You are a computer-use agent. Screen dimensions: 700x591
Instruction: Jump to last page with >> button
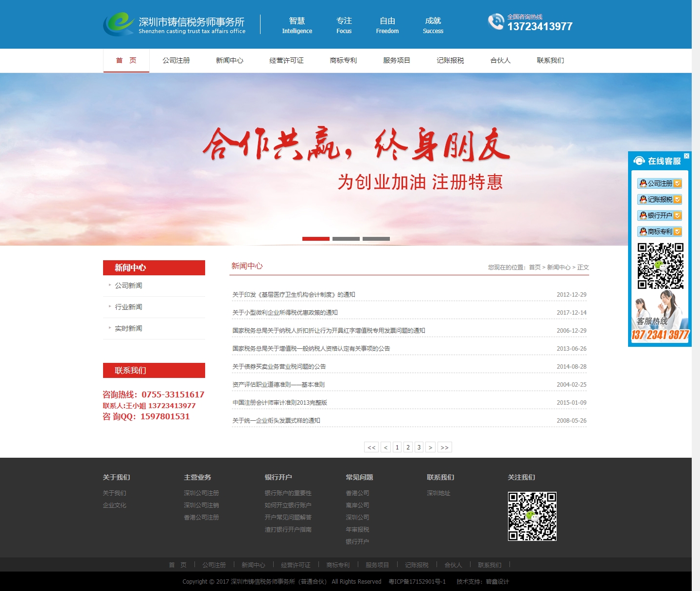click(444, 447)
